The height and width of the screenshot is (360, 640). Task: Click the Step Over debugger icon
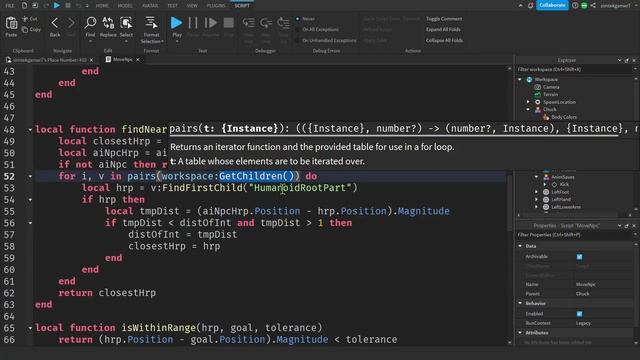pos(266,23)
